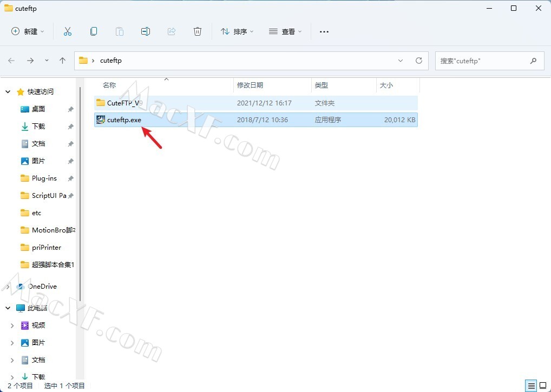The image size is (551, 392).
Task: Click the 2021/12/12 16:17 date cell
Action: click(264, 103)
